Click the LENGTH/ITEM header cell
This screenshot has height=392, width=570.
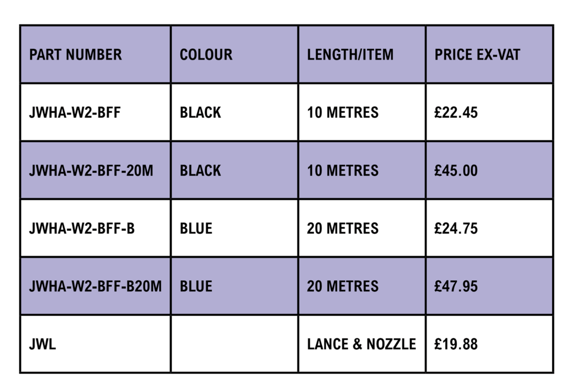pos(350,54)
